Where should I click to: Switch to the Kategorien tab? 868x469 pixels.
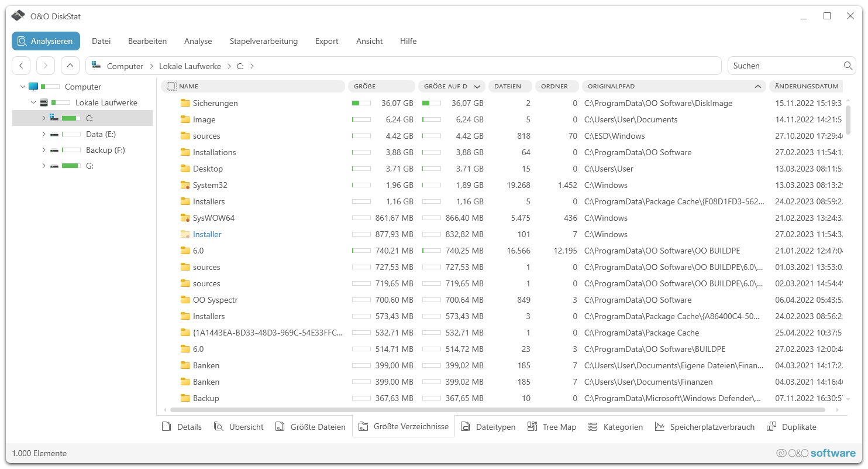pos(616,427)
